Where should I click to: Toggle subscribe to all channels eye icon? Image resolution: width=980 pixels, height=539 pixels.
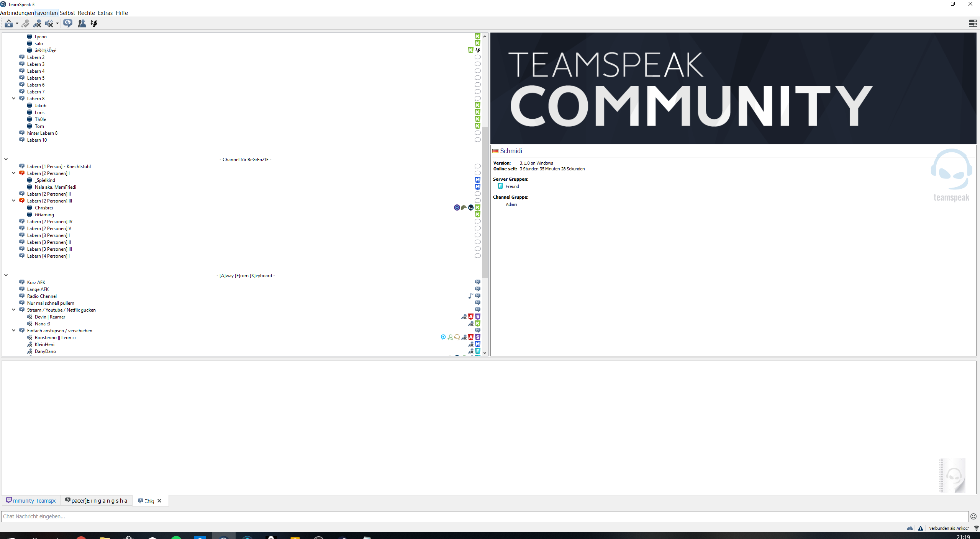(x=68, y=24)
